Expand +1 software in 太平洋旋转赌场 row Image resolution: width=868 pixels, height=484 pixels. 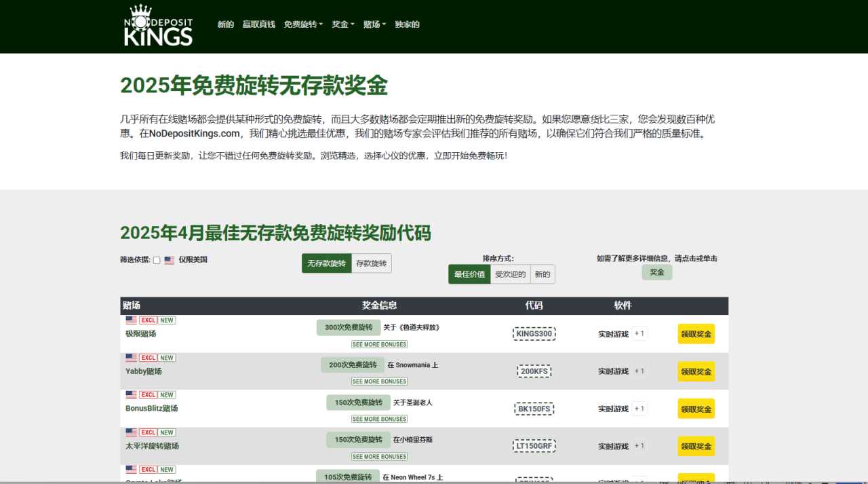[x=639, y=446]
